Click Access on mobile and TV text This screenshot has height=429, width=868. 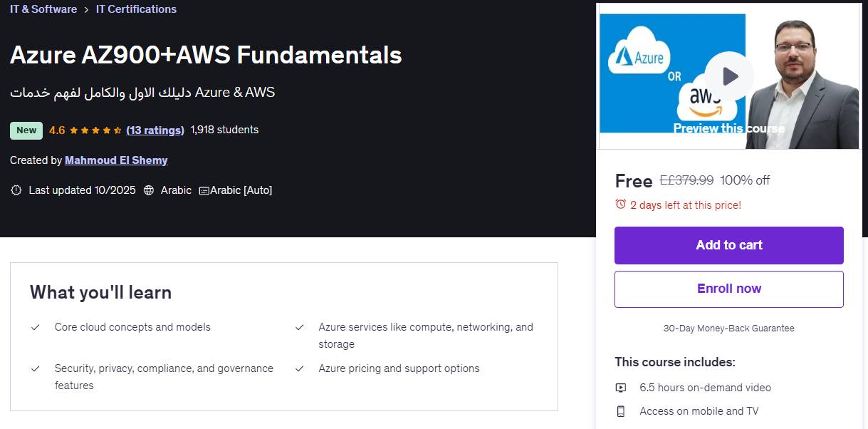(x=699, y=411)
